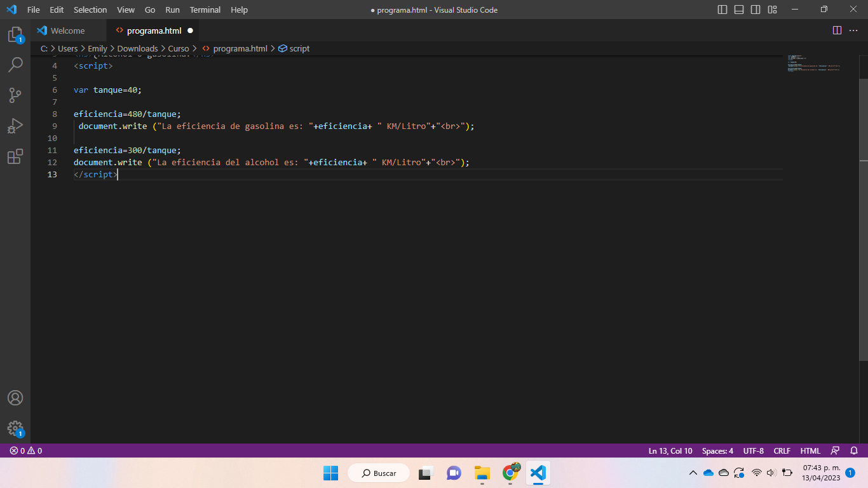868x488 pixels.
Task: Change language mode via HTML item
Action: (810, 451)
